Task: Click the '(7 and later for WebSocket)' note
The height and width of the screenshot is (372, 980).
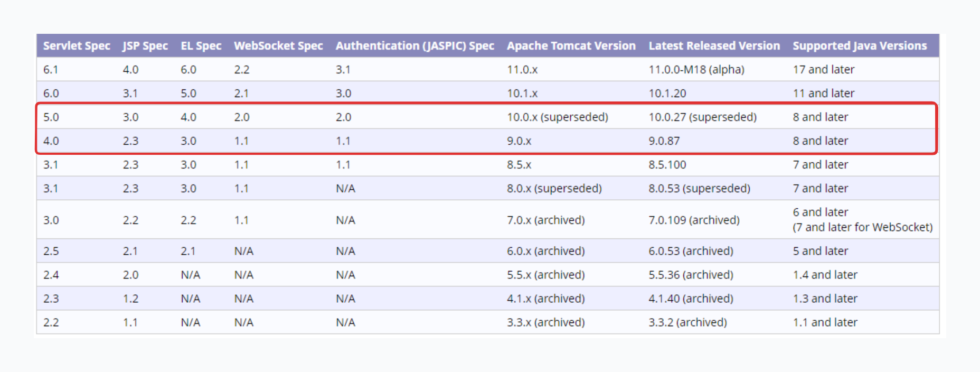Action: 863,227
